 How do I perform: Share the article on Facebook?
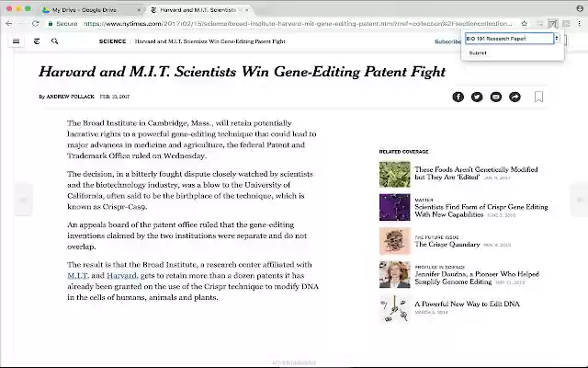(458, 97)
